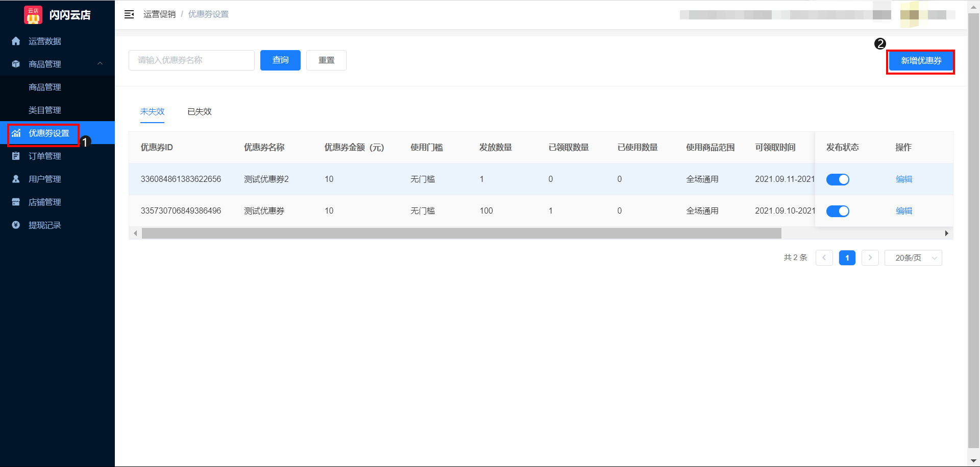
Task: Turn off publish switch for 测试优惠券
Action: coord(838,211)
